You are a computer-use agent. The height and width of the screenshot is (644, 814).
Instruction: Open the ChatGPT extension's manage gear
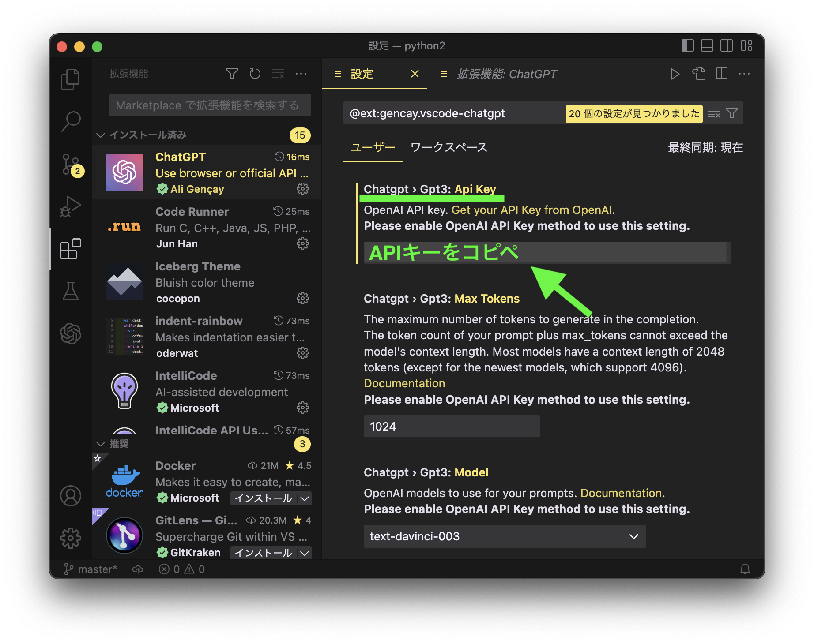click(x=303, y=189)
